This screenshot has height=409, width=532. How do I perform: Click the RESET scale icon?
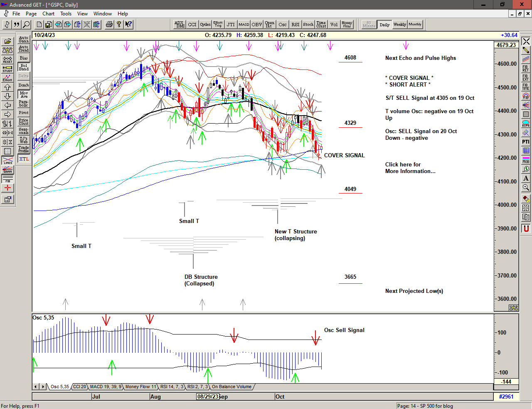(x=7, y=59)
